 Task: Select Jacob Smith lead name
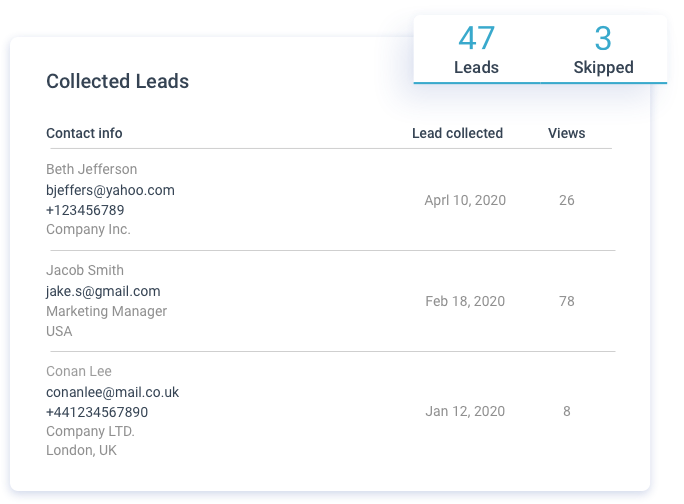85,270
